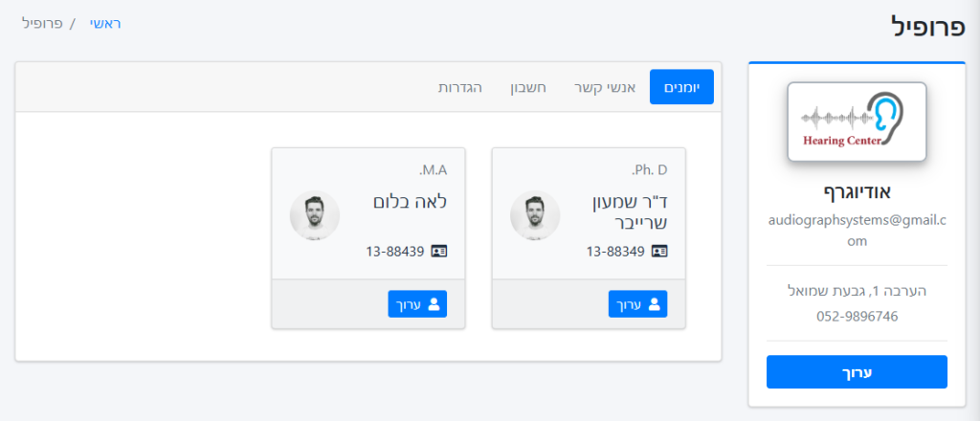
Task: Click the Hearing Center logo image
Action: click(x=857, y=122)
